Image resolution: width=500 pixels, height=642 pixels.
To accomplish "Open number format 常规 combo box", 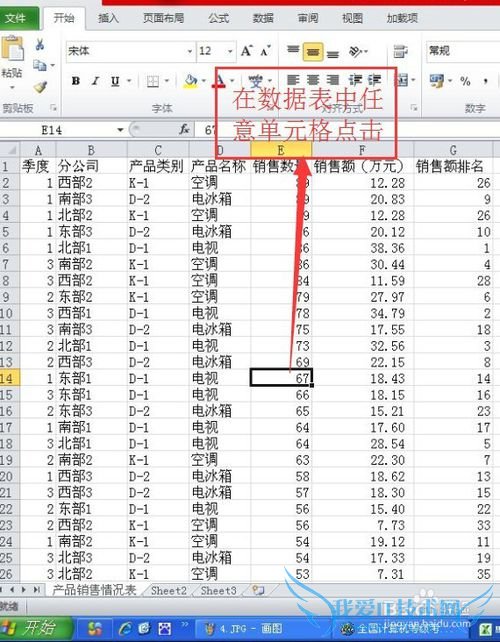I will tap(463, 51).
